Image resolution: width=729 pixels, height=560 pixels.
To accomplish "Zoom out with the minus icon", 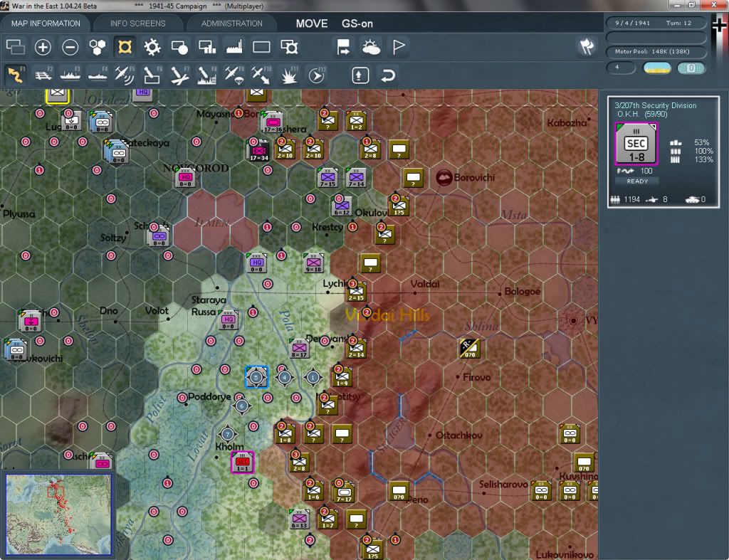I will (70, 47).
